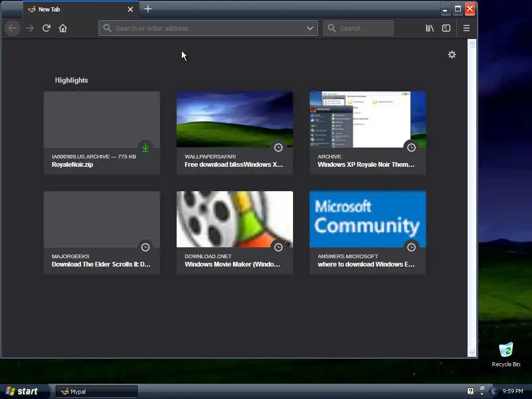
Task: Expand the address bar history dropdown
Action: tap(310, 28)
